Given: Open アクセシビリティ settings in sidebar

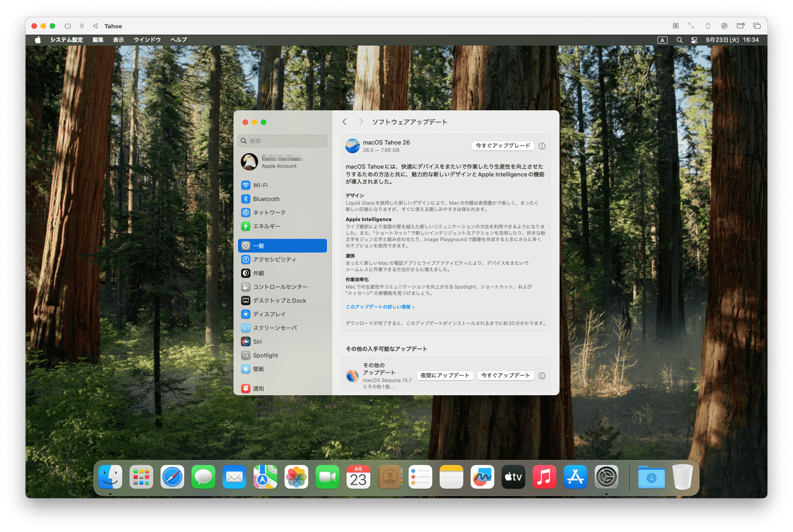Looking at the screenshot, I should 282,259.
